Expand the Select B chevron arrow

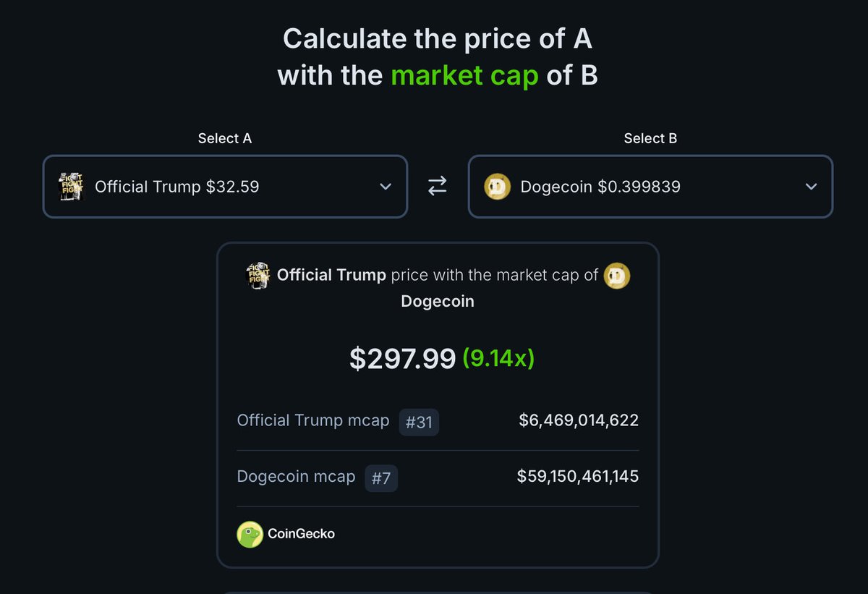coord(812,187)
